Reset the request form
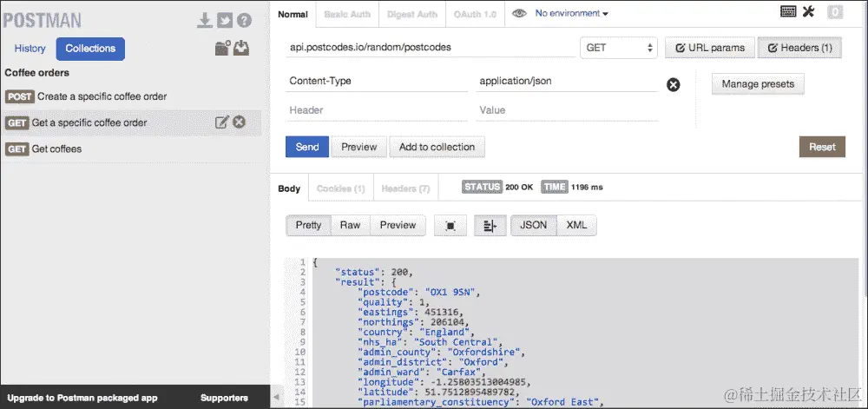 click(x=822, y=147)
